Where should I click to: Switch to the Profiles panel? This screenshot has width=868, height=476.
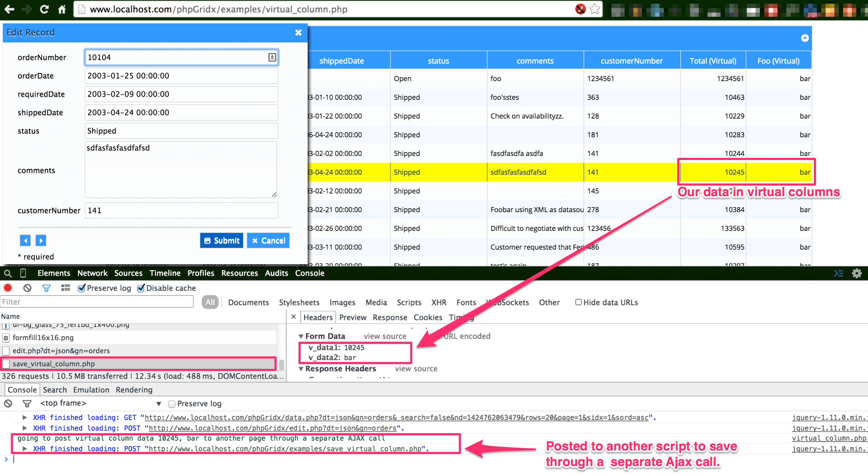(x=201, y=273)
